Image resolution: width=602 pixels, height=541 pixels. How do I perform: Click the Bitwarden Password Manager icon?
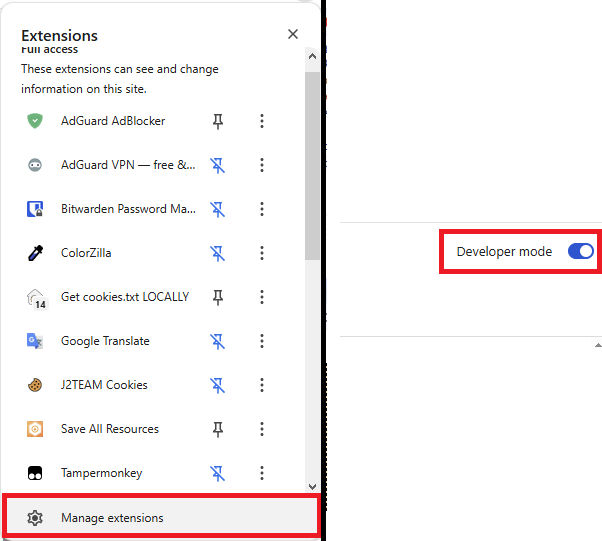(x=35, y=209)
